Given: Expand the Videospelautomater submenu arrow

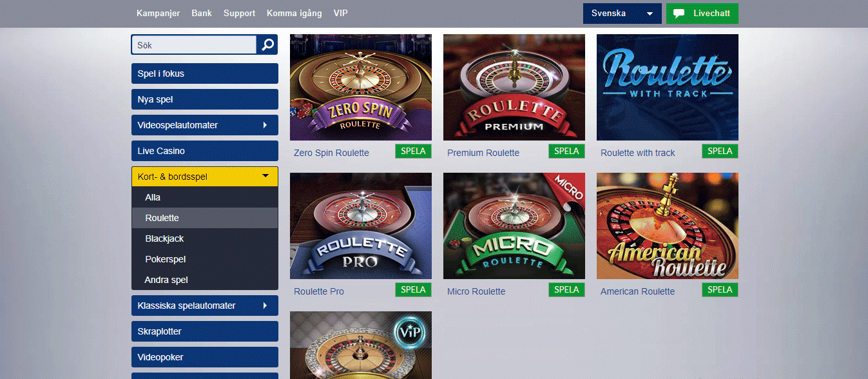Looking at the screenshot, I should click(265, 125).
